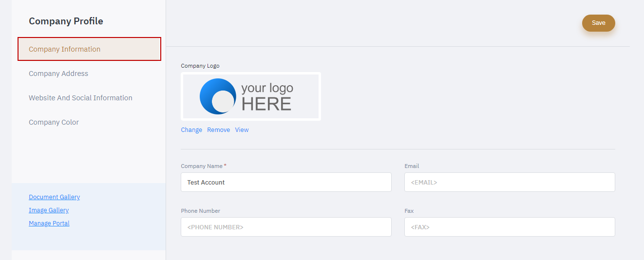
Task: Open Website And Social Information
Action: click(x=80, y=98)
